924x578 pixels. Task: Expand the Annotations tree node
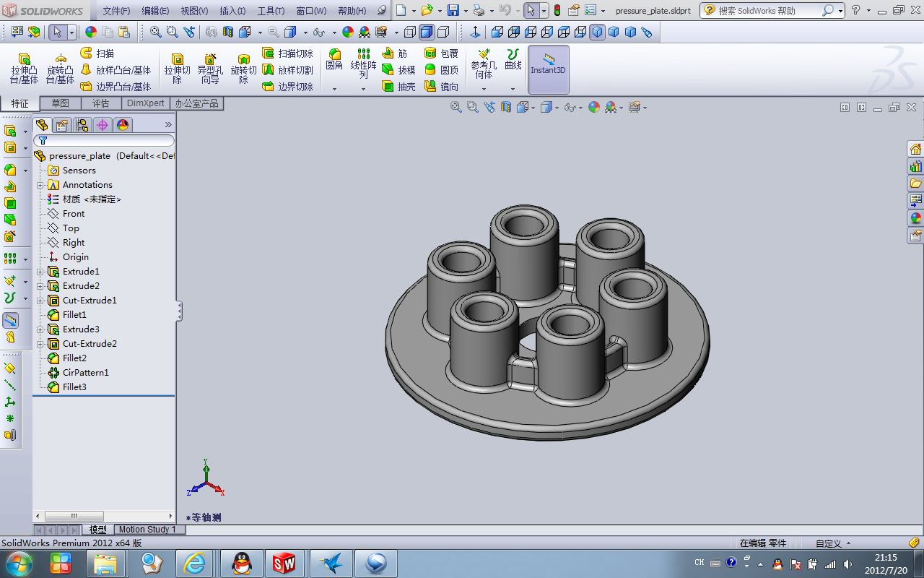pos(41,184)
